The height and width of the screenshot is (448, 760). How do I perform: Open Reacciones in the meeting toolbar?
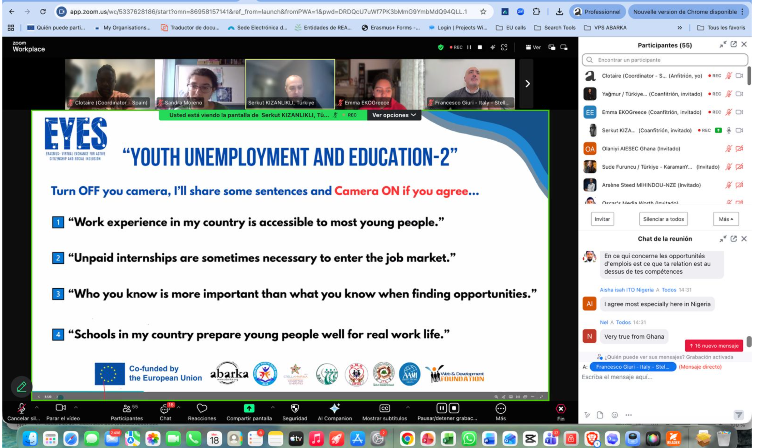click(x=203, y=409)
